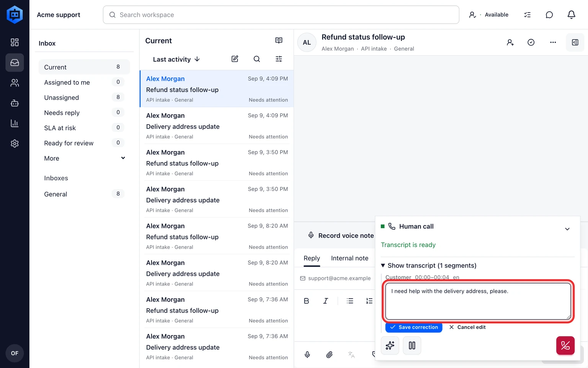Switch to the Internal note tab
This screenshot has height=368, width=588.
coord(350,258)
